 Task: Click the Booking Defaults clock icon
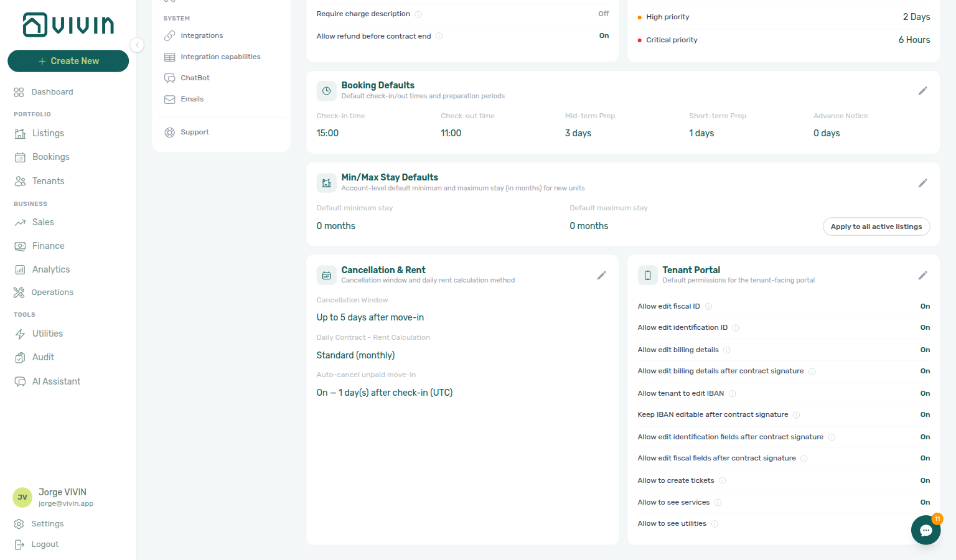pos(326,91)
